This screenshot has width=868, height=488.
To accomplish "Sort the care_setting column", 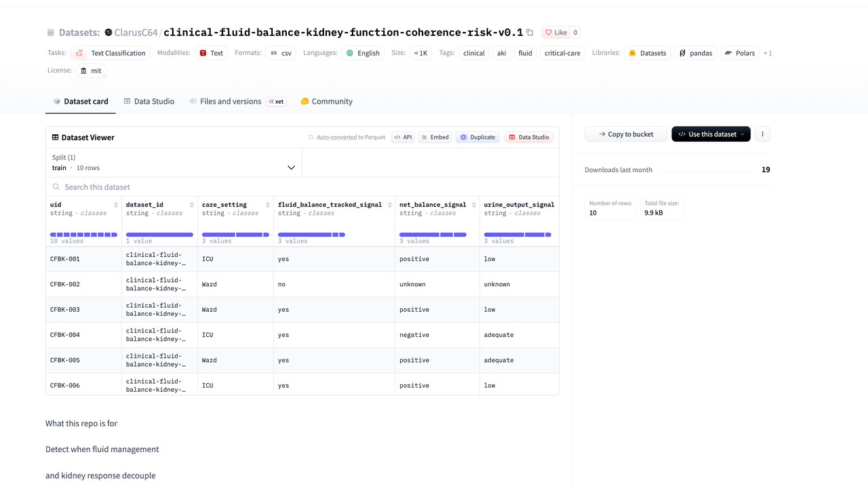I will pos(268,205).
